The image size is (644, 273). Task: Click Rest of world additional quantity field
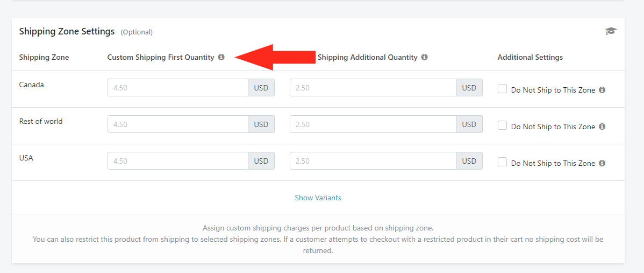coord(373,124)
